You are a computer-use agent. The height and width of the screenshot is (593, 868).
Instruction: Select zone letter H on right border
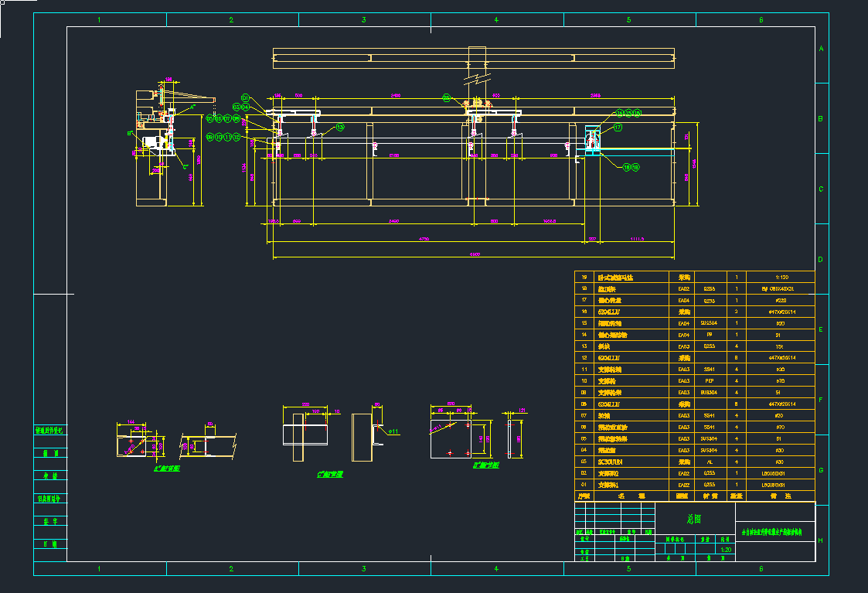coord(822,540)
